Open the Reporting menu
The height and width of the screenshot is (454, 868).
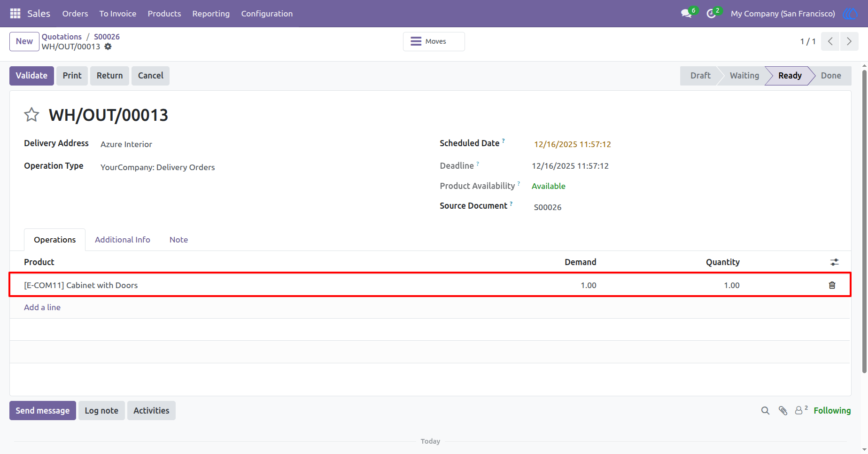tap(211, 14)
